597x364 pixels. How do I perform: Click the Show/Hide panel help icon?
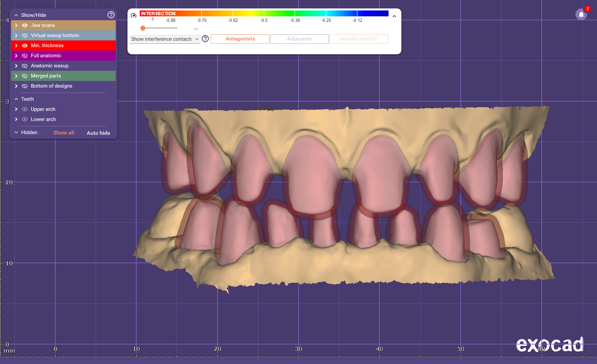pos(111,15)
